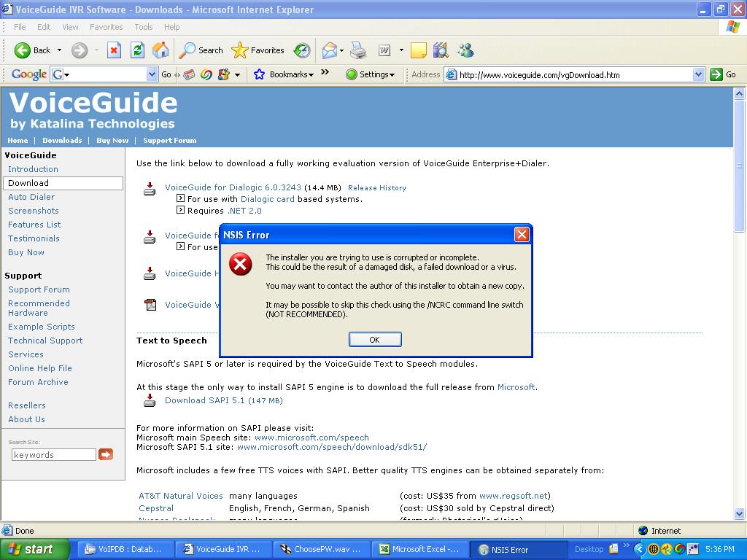
Task: Click the Bookmarks star on Google toolbar
Action: (x=259, y=74)
